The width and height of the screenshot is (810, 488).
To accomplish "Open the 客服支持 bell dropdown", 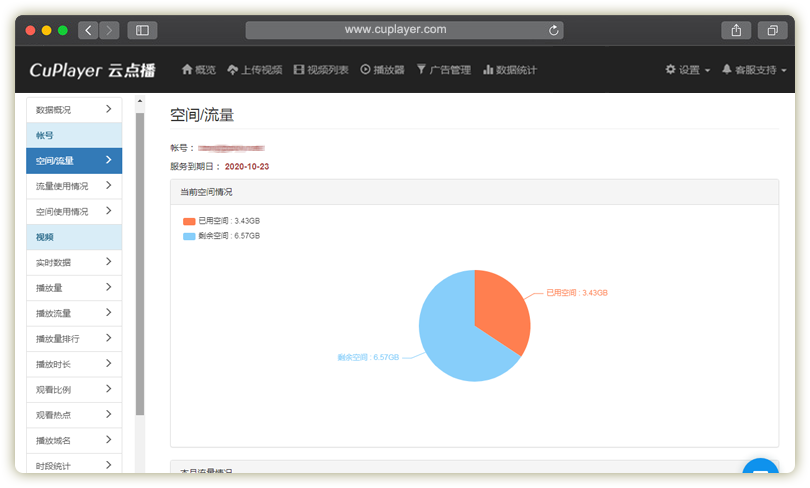I will pos(754,70).
